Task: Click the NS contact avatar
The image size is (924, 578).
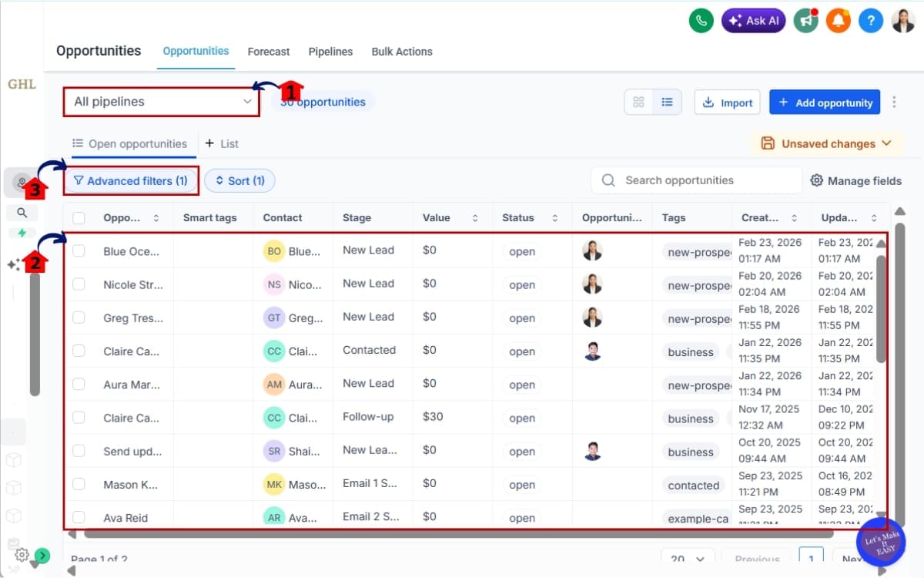Action: (274, 284)
